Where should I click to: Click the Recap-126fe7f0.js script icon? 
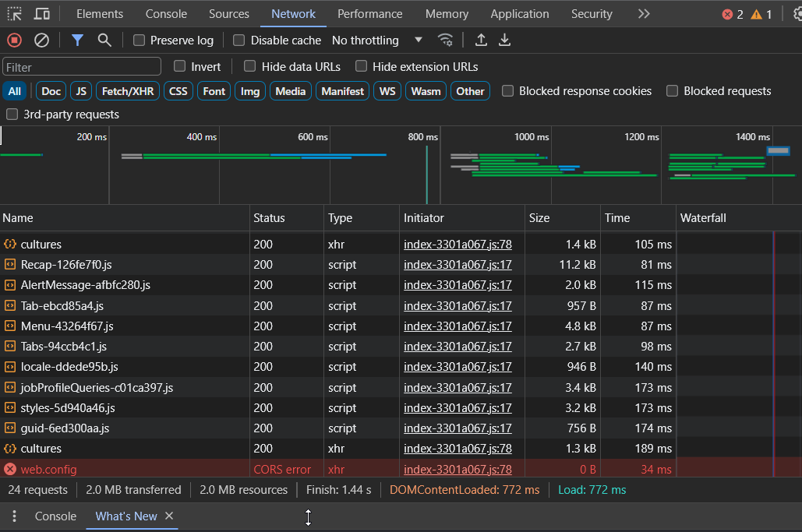pyautogui.click(x=9, y=265)
